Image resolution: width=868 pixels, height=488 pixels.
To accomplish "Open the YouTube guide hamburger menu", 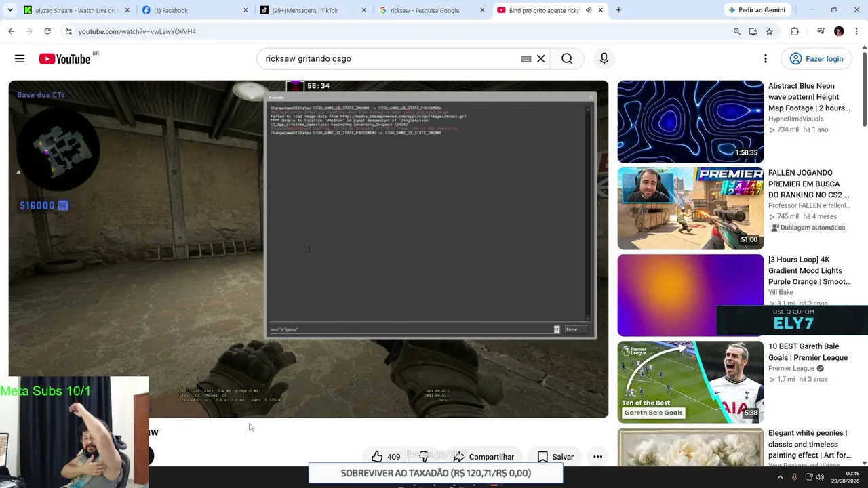I will coord(20,59).
